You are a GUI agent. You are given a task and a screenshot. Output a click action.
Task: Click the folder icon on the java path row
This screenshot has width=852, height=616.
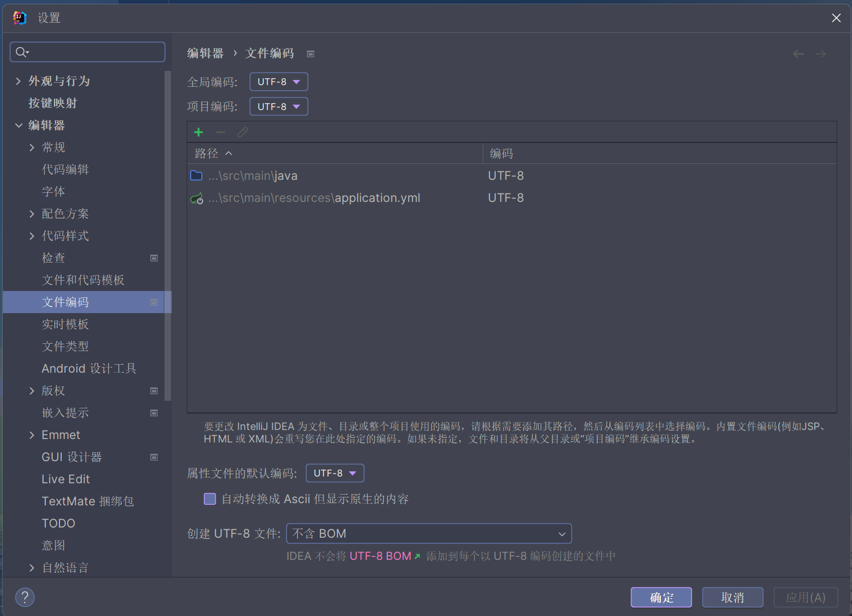[196, 175]
